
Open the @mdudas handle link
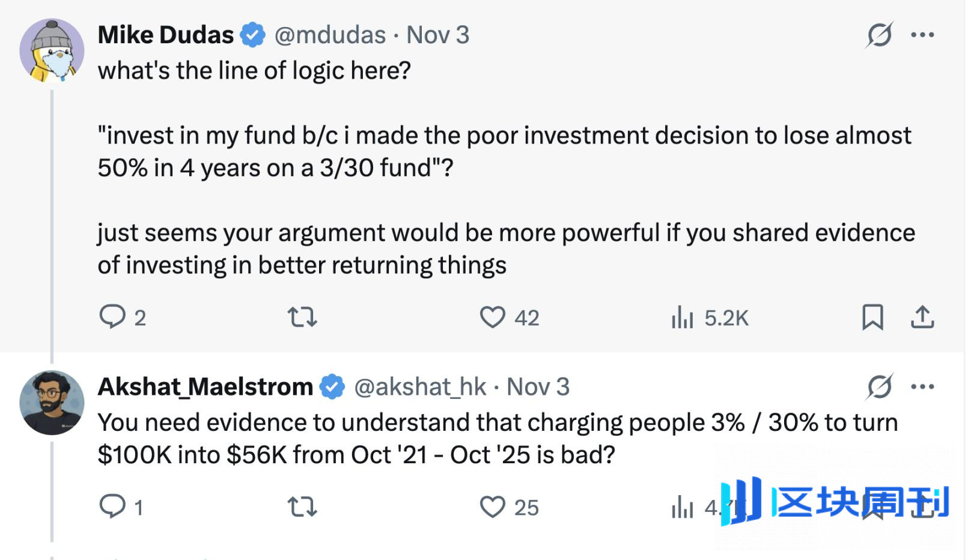[330, 35]
